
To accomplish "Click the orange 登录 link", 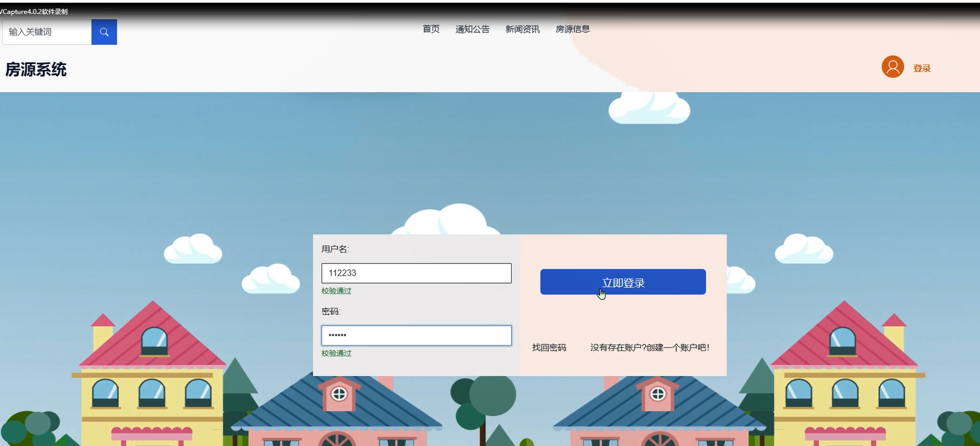I will click(x=922, y=68).
